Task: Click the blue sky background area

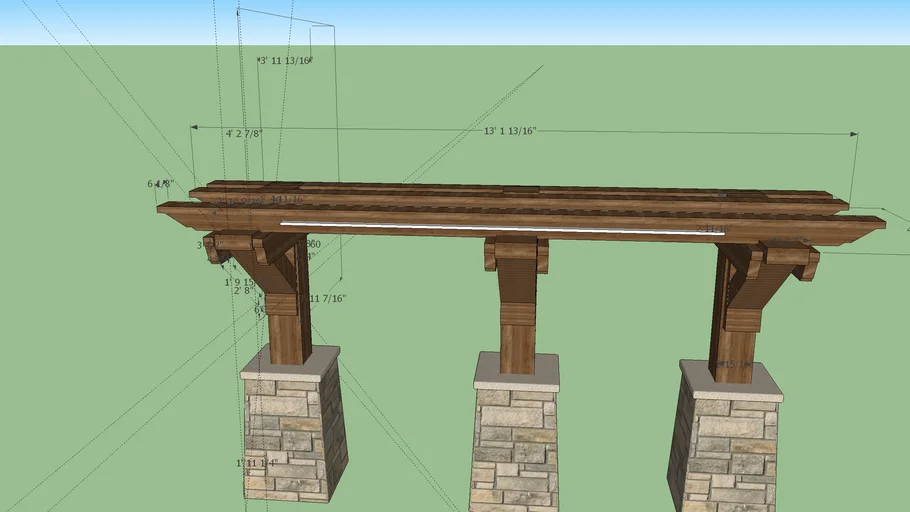Action: [600, 22]
